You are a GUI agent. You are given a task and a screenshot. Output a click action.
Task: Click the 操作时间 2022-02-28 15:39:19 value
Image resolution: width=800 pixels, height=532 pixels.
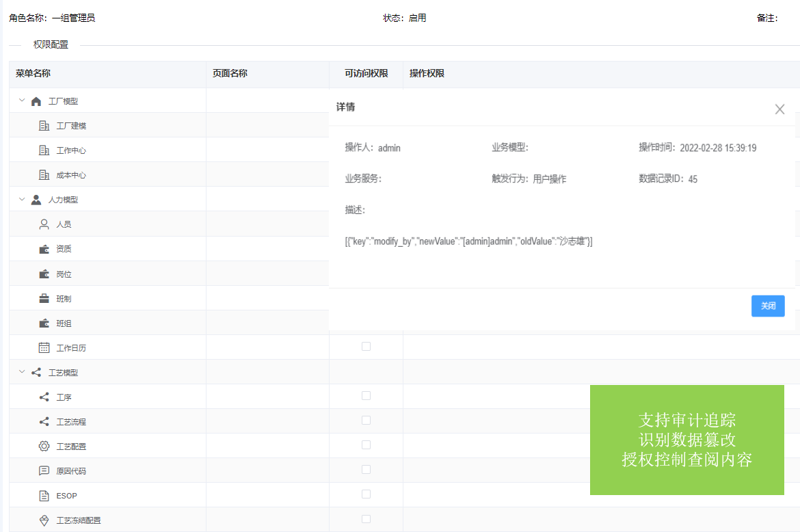point(718,148)
